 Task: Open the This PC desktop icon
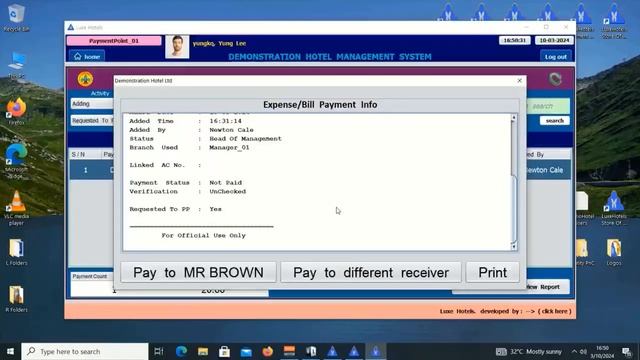16,65
